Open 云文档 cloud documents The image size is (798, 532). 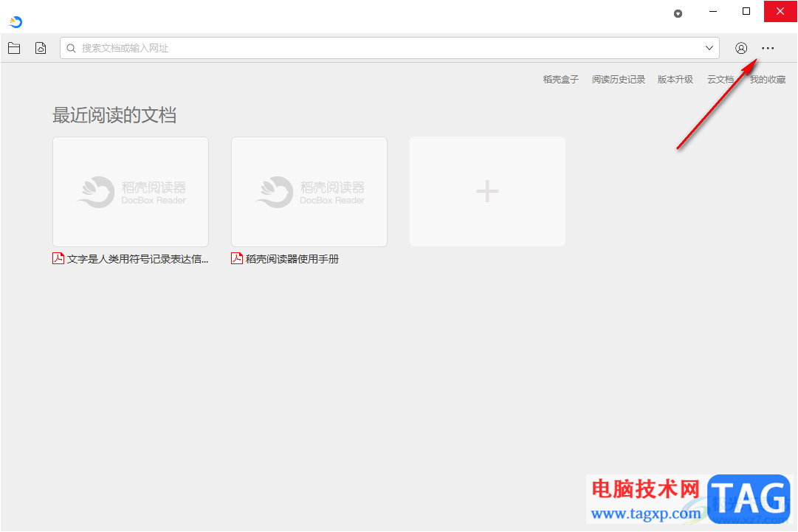[720, 80]
